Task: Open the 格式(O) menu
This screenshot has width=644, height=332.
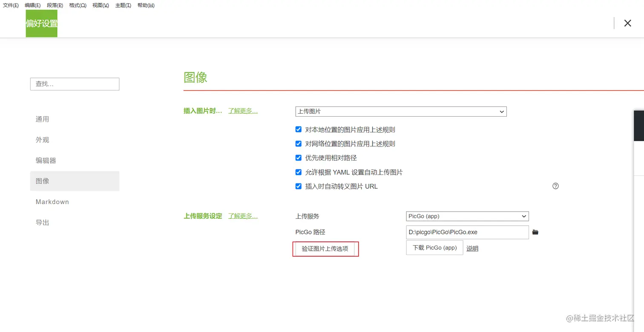Action: [78, 6]
